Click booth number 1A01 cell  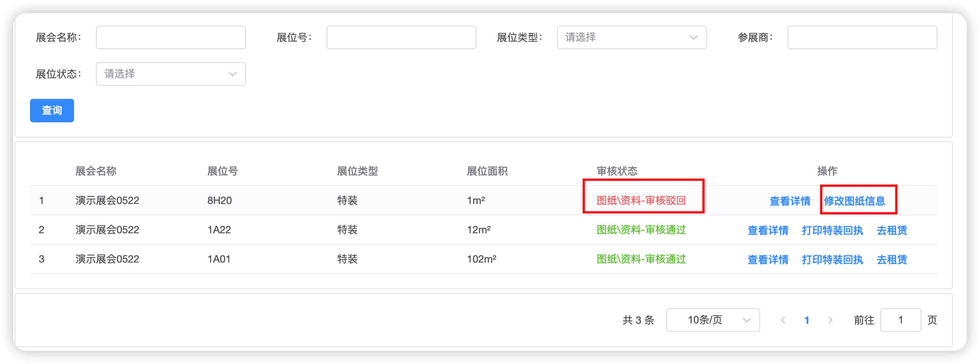coord(219,259)
